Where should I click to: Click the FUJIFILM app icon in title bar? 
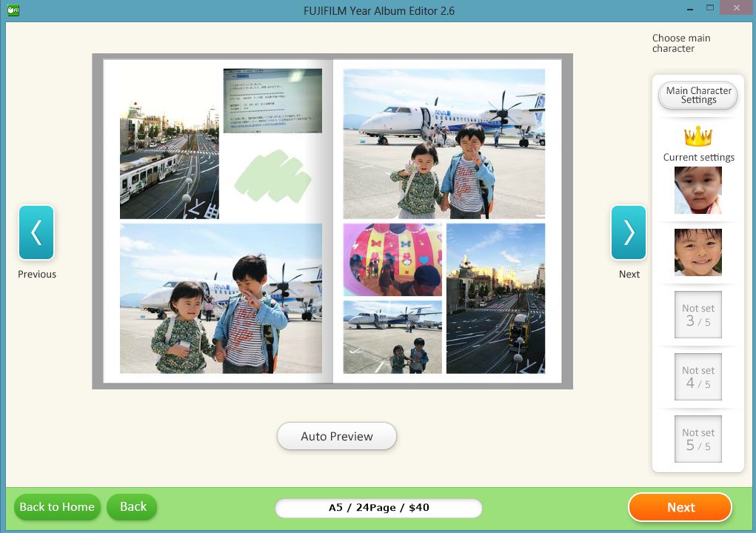(13, 10)
